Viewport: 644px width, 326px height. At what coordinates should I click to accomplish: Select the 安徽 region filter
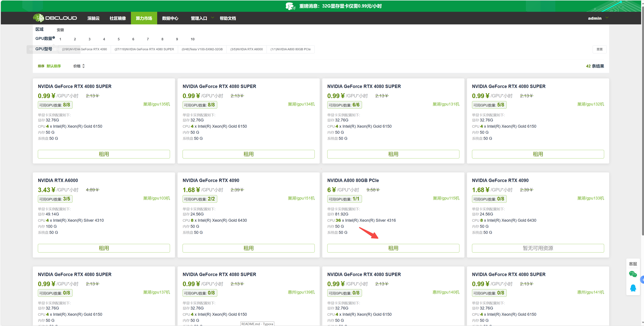point(60,30)
